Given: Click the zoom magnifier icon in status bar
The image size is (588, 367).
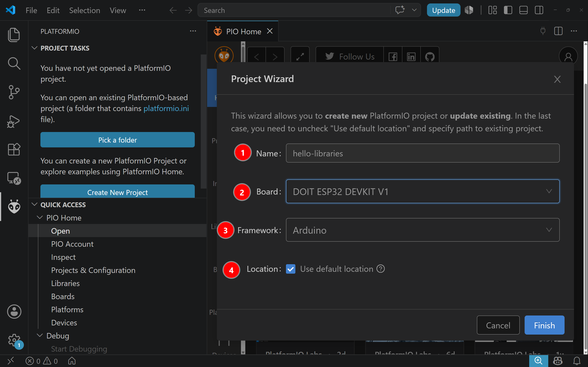Looking at the screenshot, I should coord(538,361).
